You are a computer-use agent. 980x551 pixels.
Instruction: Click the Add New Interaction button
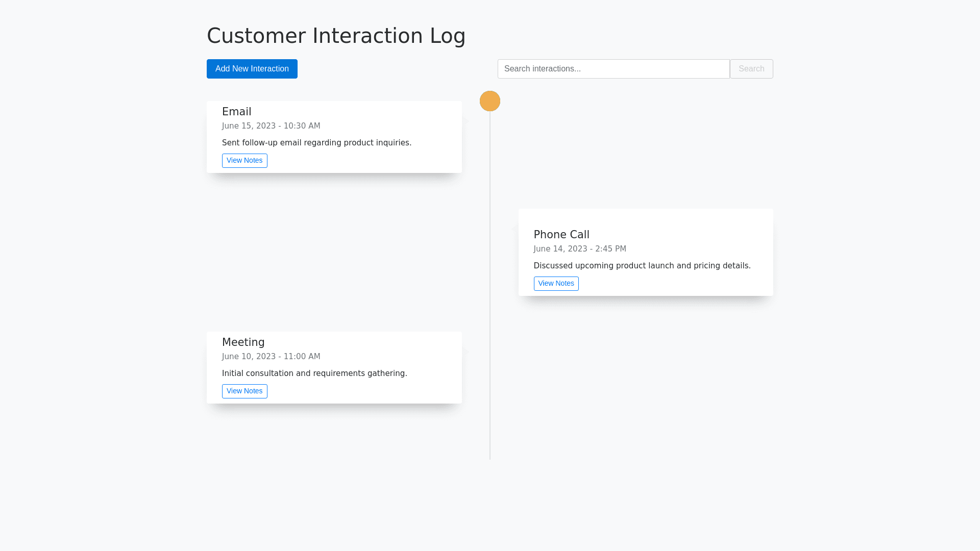point(252,69)
